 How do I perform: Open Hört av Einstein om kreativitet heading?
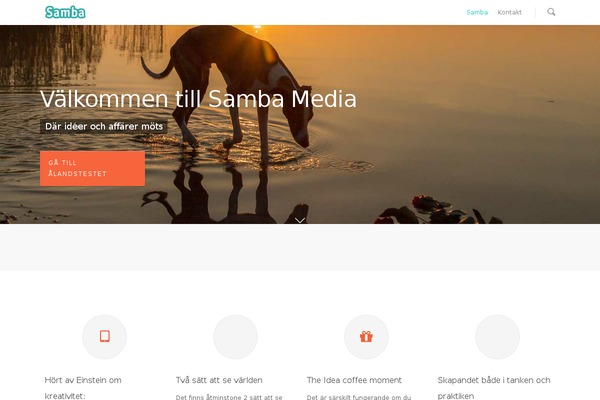tap(83, 388)
